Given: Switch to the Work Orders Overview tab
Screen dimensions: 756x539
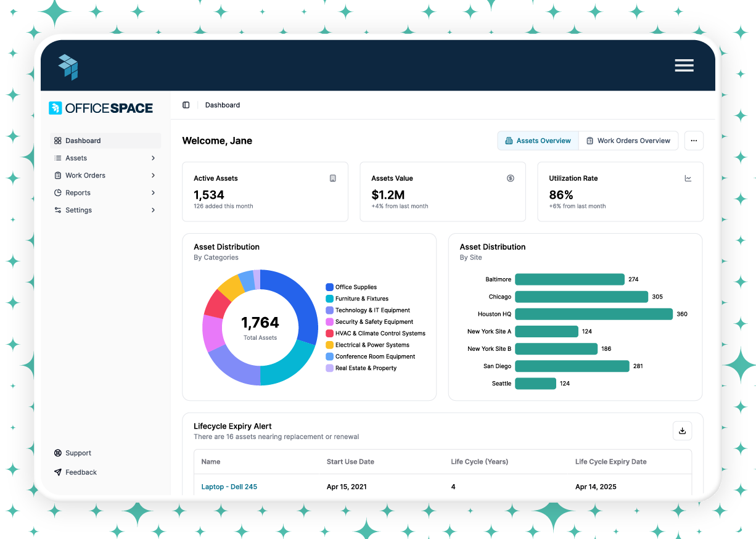Looking at the screenshot, I should point(628,141).
